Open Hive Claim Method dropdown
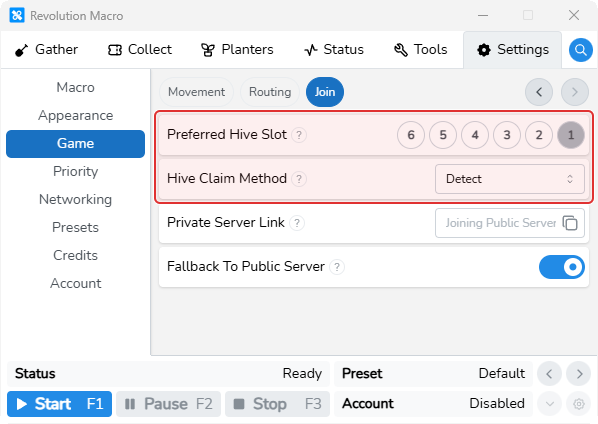598x424 pixels. (510, 179)
